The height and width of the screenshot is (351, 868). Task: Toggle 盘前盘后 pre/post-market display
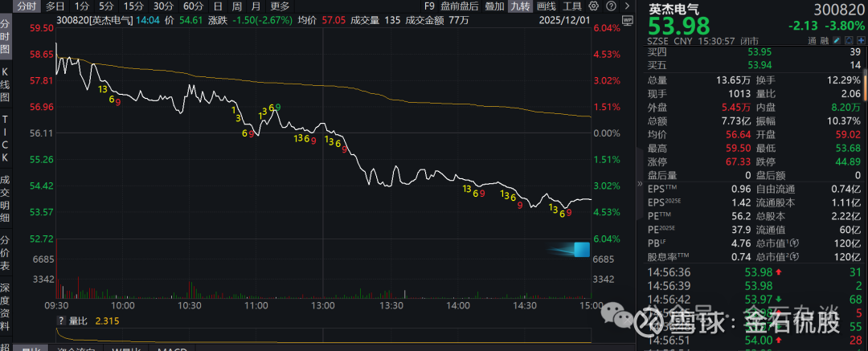click(460, 6)
